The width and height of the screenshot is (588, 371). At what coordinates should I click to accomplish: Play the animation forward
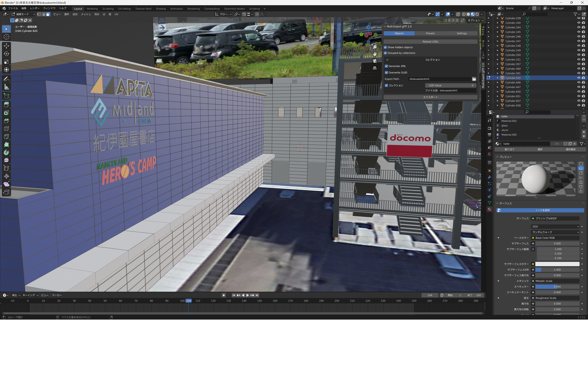[248, 295]
